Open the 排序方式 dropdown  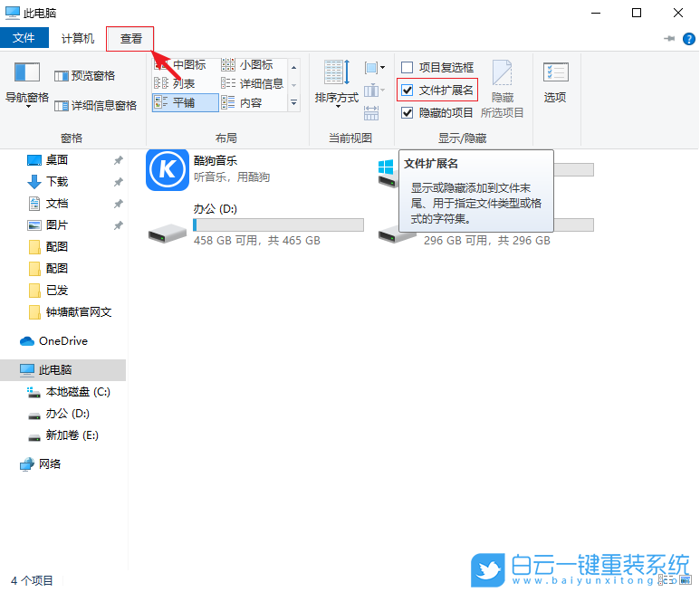tap(337, 85)
